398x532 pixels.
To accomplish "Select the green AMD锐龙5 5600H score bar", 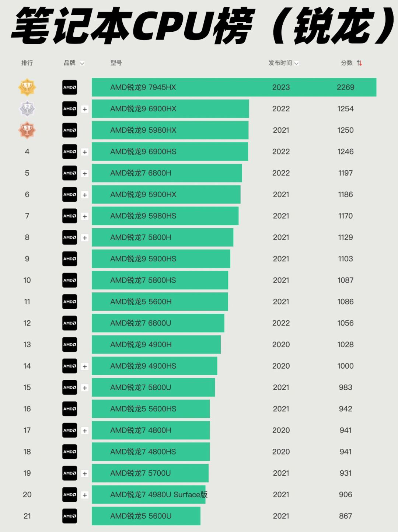I will (160, 302).
